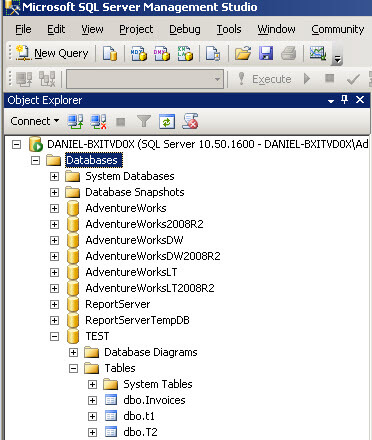Image resolution: width=372 pixels, height=440 pixels.
Task: Click the Analysis Services MDX Query icon
Action: 139,53
